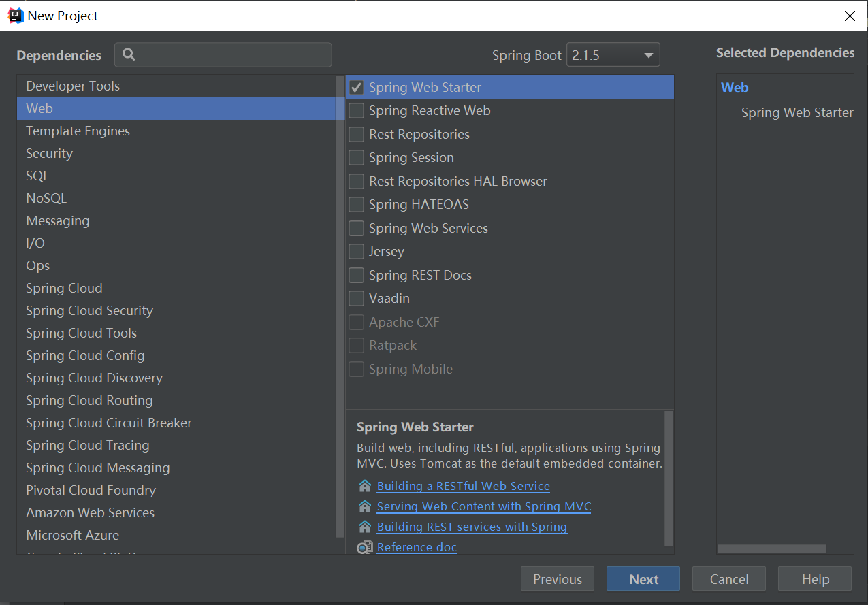Check the Rest Repositories checkbox
The width and height of the screenshot is (868, 605).
356,134
